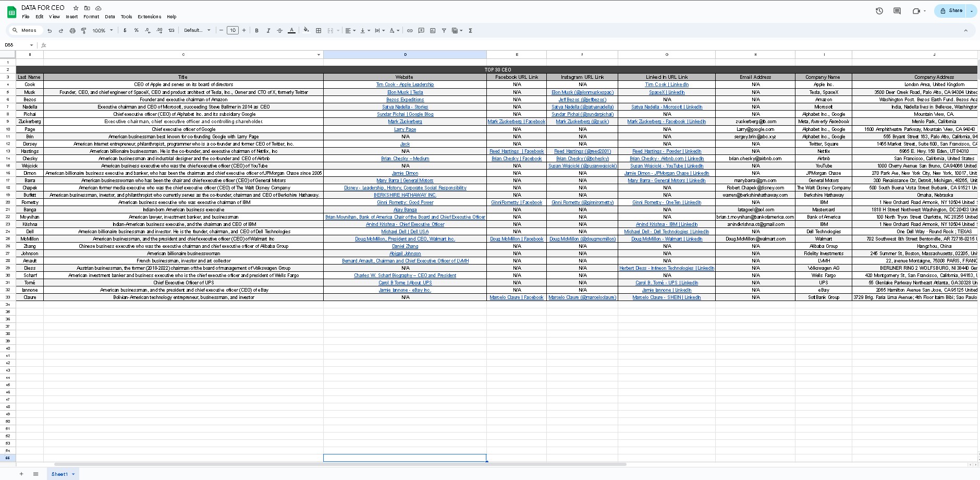Insert a comment

[x=421, y=31]
